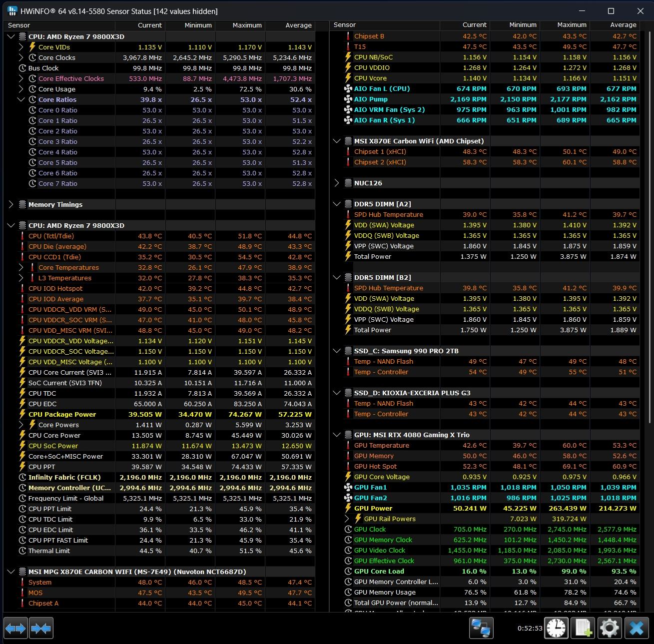Open the remote network monitoring icon

coord(481,628)
